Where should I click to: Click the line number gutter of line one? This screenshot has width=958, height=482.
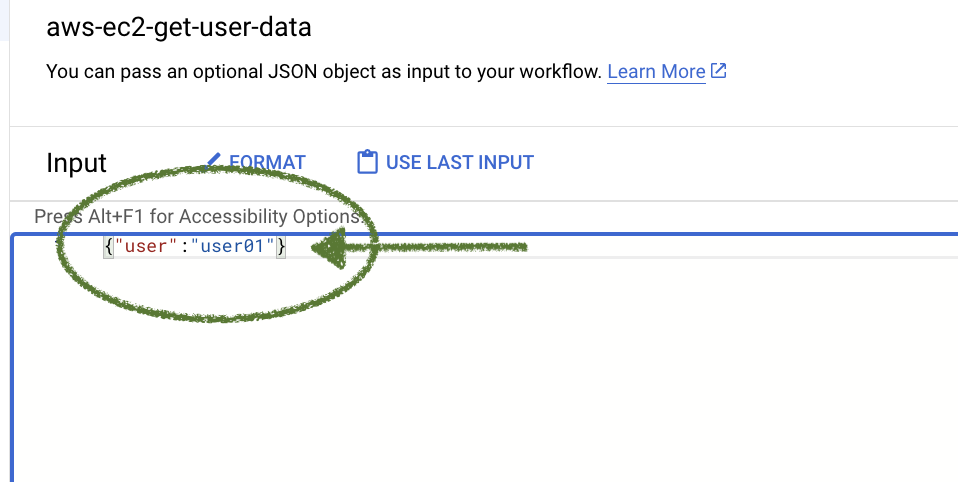point(58,247)
